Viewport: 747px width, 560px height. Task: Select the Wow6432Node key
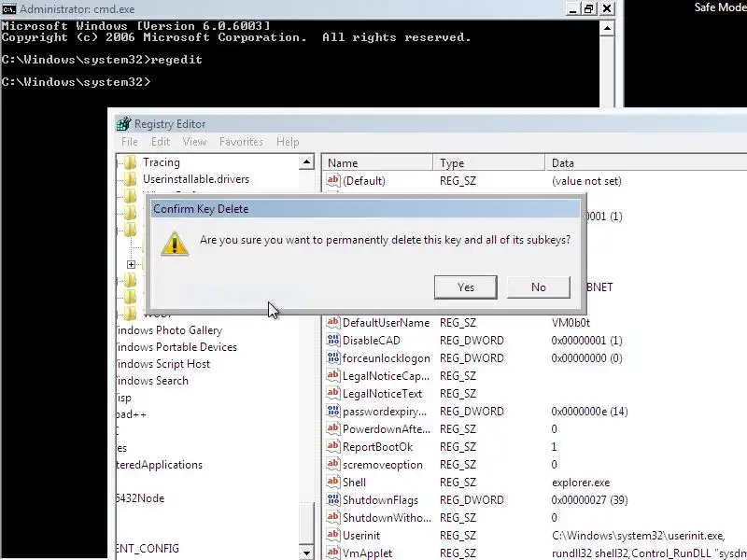(141, 498)
